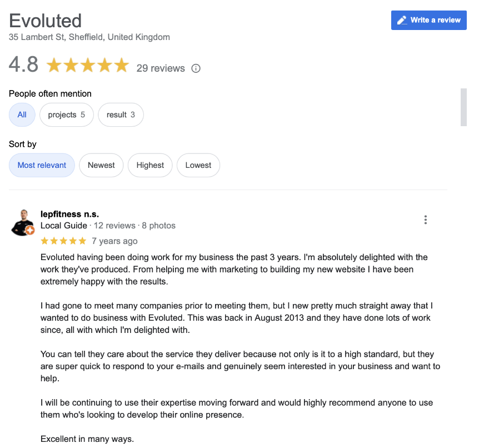Filter reviews mentioning "projects"
Viewport: 479px width, 448px height.
click(x=66, y=115)
